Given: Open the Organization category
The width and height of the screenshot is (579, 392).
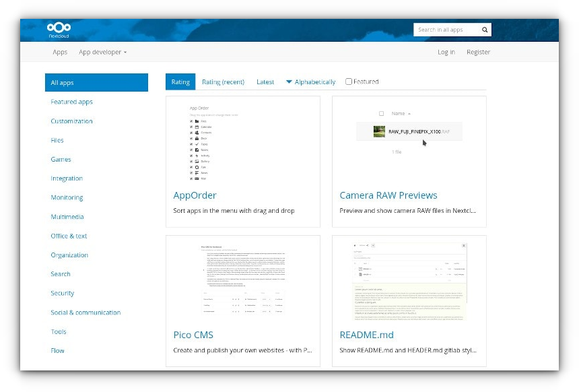Looking at the screenshot, I should pyautogui.click(x=69, y=255).
